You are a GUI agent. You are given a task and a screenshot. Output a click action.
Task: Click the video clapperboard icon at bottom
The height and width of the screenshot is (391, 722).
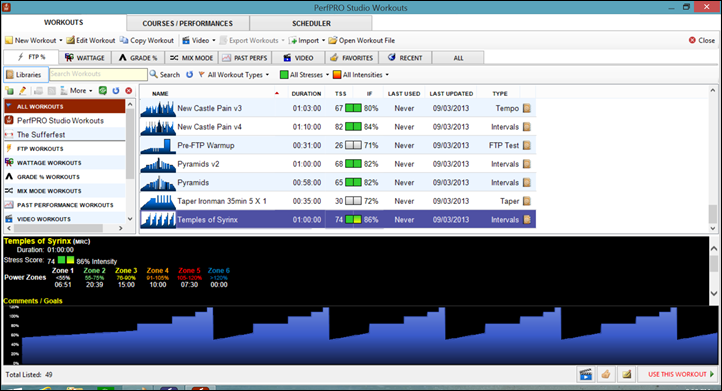pyautogui.click(x=586, y=374)
